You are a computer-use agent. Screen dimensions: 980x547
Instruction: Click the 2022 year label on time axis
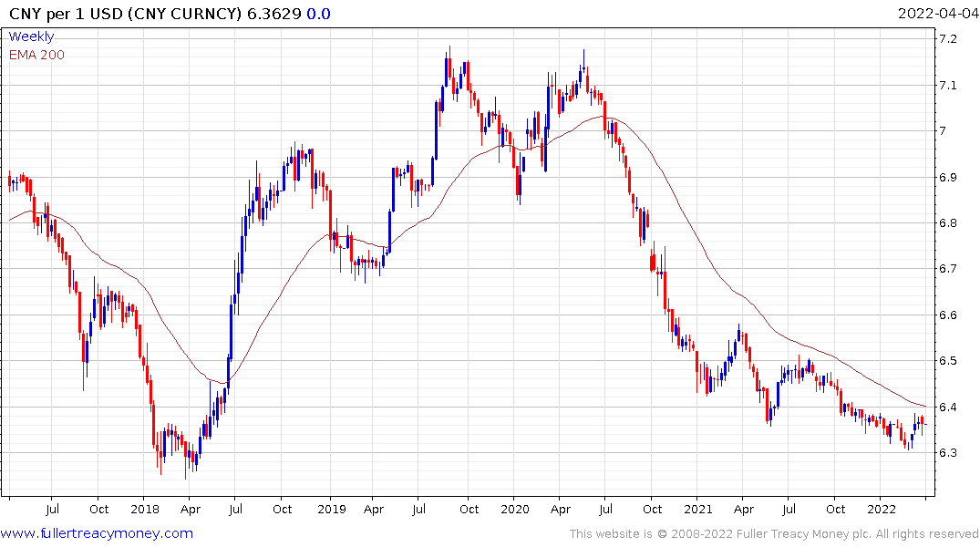pos(882,509)
